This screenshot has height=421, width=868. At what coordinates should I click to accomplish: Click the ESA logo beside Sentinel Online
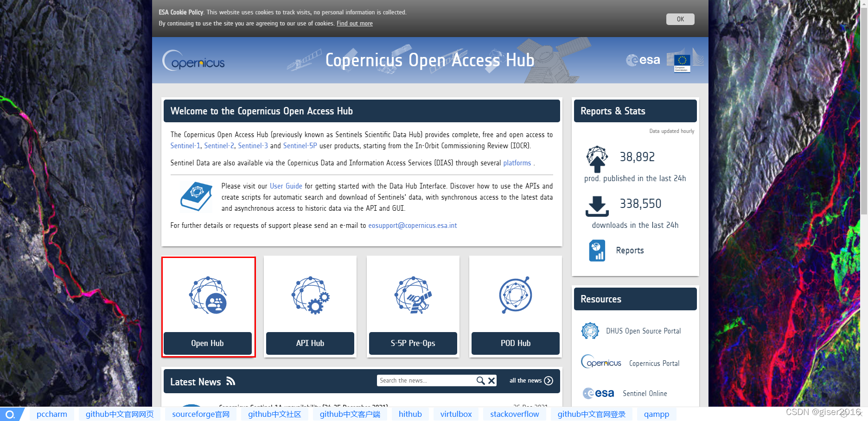coord(599,393)
